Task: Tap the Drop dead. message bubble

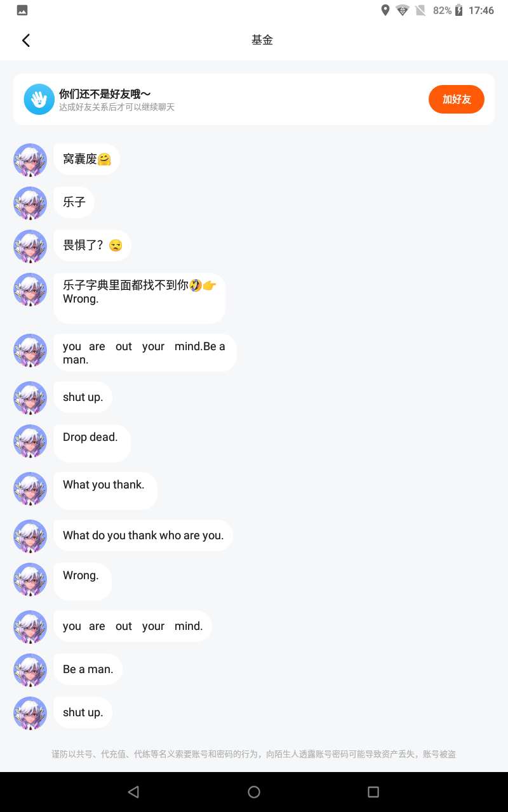Action: (92, 443)
